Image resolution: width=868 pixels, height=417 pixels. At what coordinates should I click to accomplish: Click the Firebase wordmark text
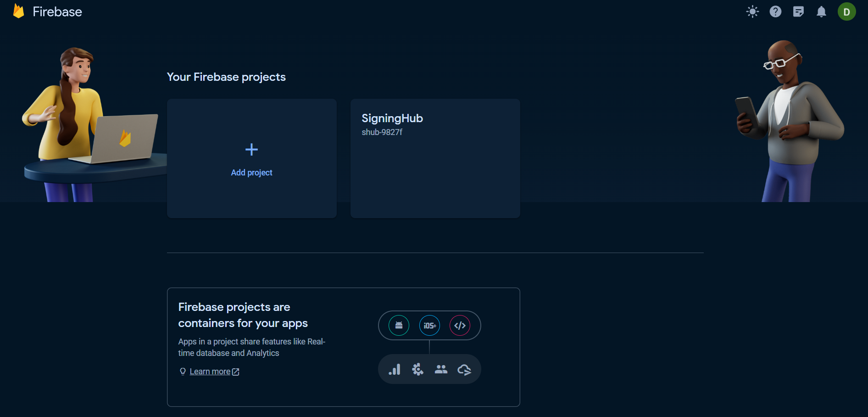tap(57, 11)
